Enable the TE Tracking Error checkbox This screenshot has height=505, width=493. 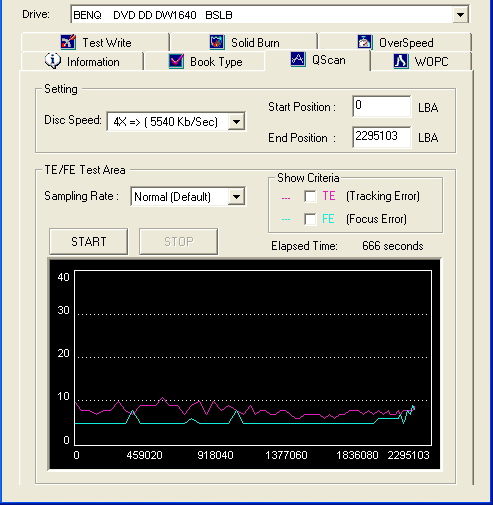click(310, 196)
